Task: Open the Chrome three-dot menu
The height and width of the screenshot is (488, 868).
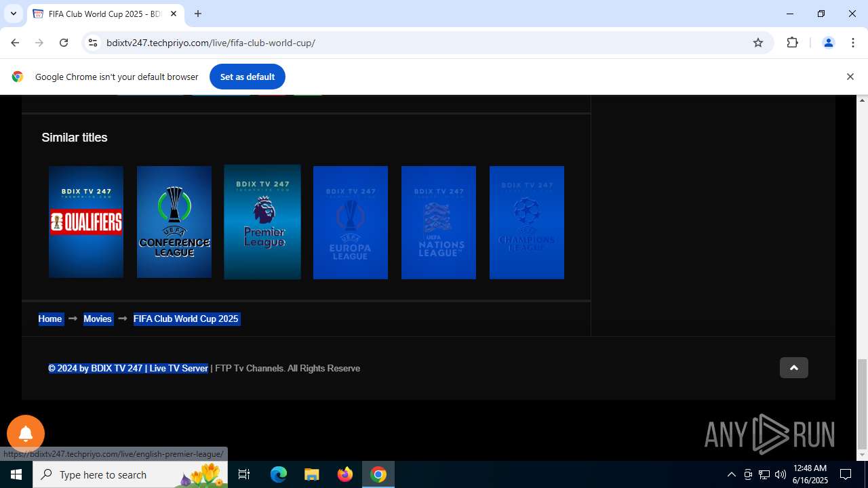Action: pyautogui.click(x=853, y=43)
